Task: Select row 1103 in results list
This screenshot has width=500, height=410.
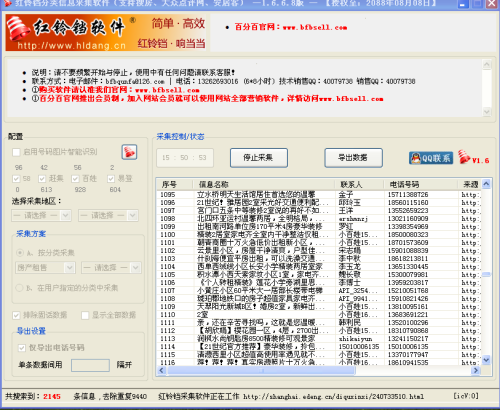Action: (319, 258)
